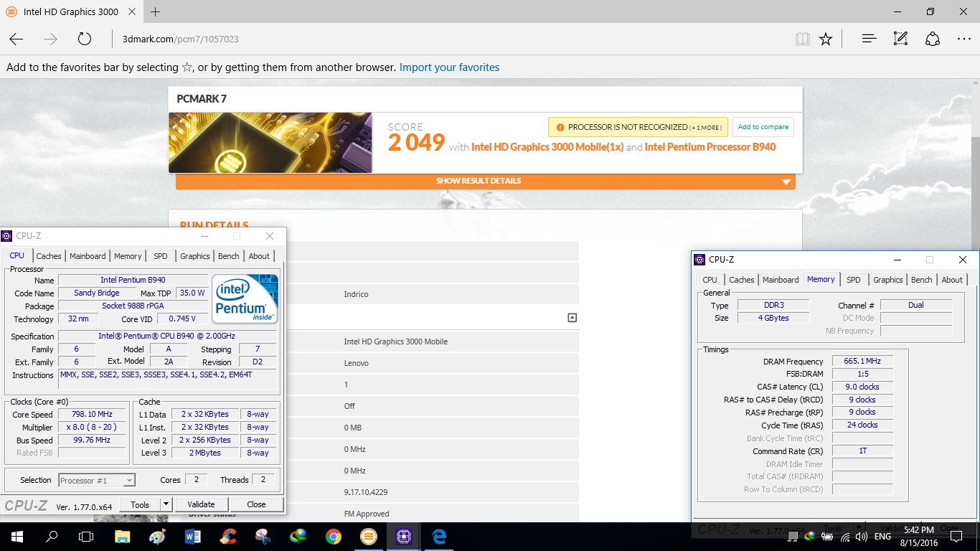Open Task View on the taskbar
980x551 pixels.
86,536
